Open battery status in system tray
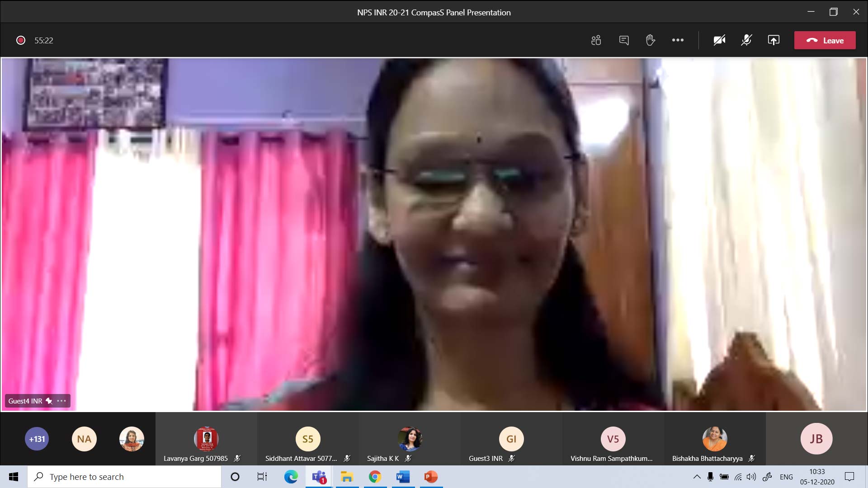Screen dimensions: 868x488 pos(724,477)
